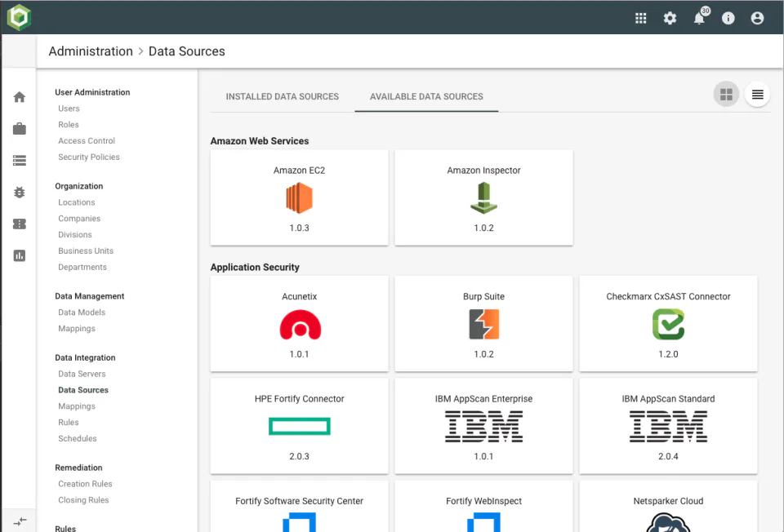Switch to Installed Data Sources tab
This screenshot has height=532, width=784.
(282, 96)
